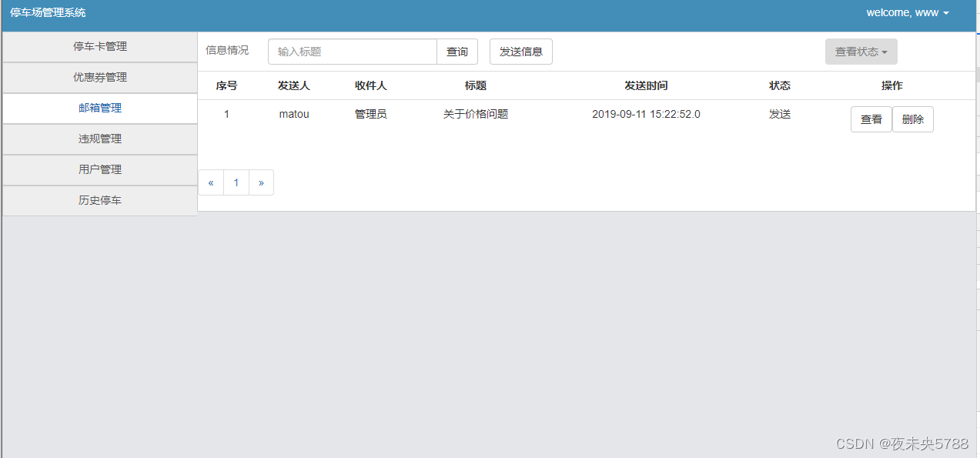Click the 输入标题 search field
980x458 pixels.
353,52
